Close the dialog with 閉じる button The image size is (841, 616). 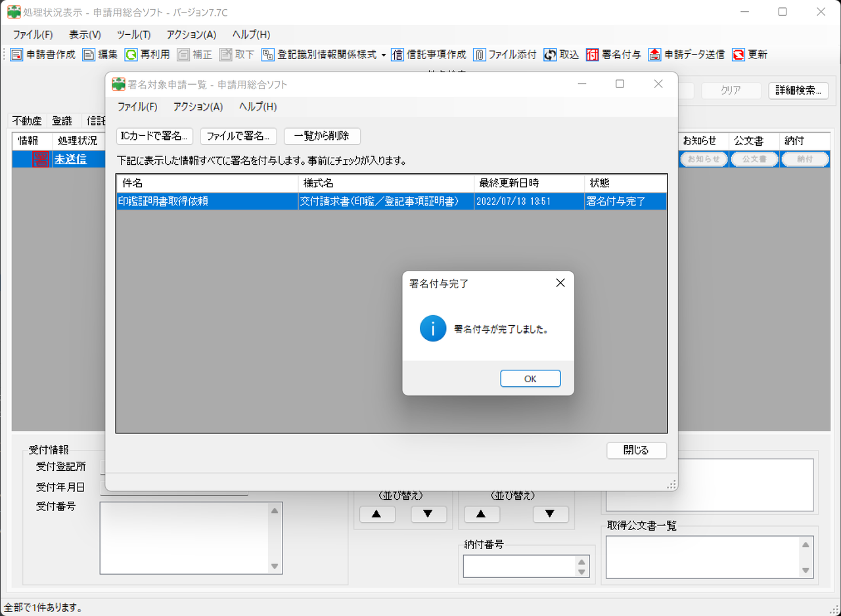coord(636,451)
